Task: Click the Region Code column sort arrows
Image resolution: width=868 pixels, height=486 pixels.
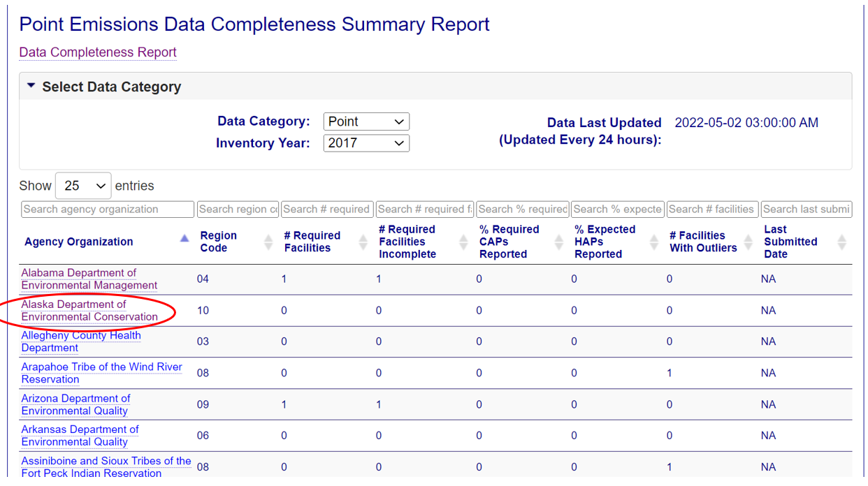Action: point(268,242)
